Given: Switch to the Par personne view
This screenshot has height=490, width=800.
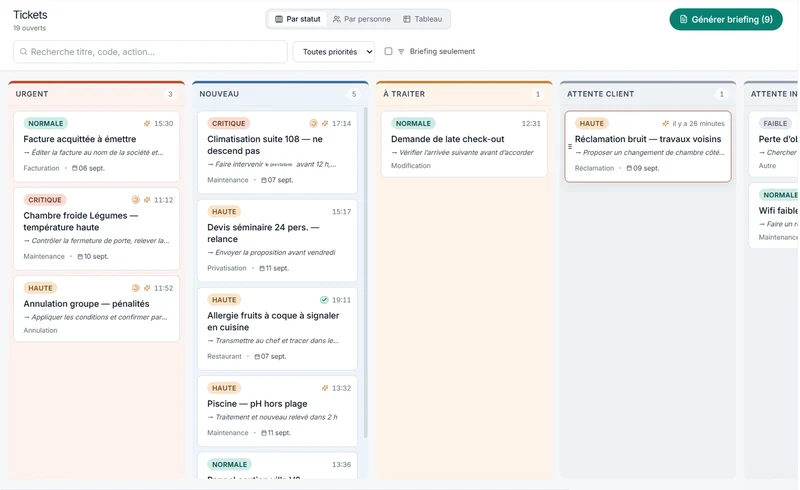Looking at the screenshot, I should [x=362, y=19].
